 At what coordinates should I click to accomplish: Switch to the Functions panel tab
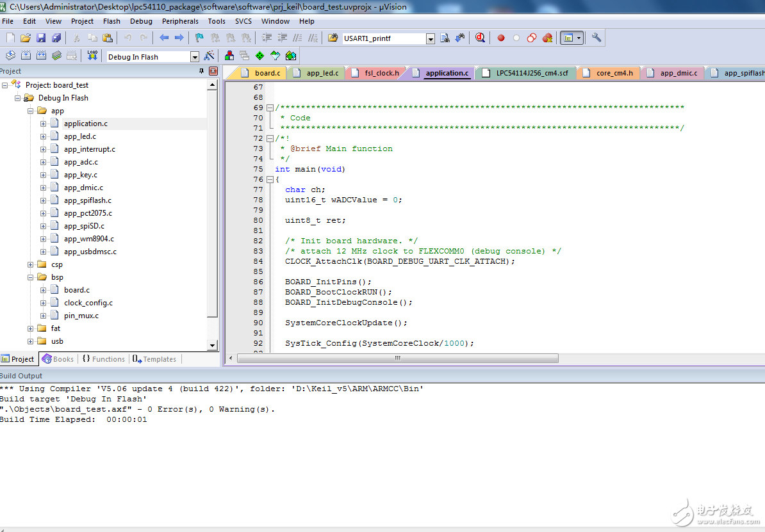(104, 359)
